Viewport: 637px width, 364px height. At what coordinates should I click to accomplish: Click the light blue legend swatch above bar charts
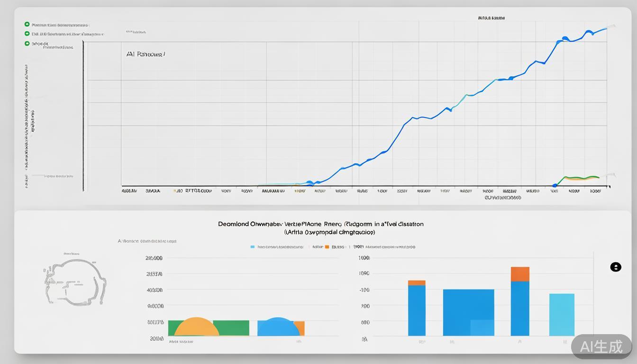click(x=253, y=247)
